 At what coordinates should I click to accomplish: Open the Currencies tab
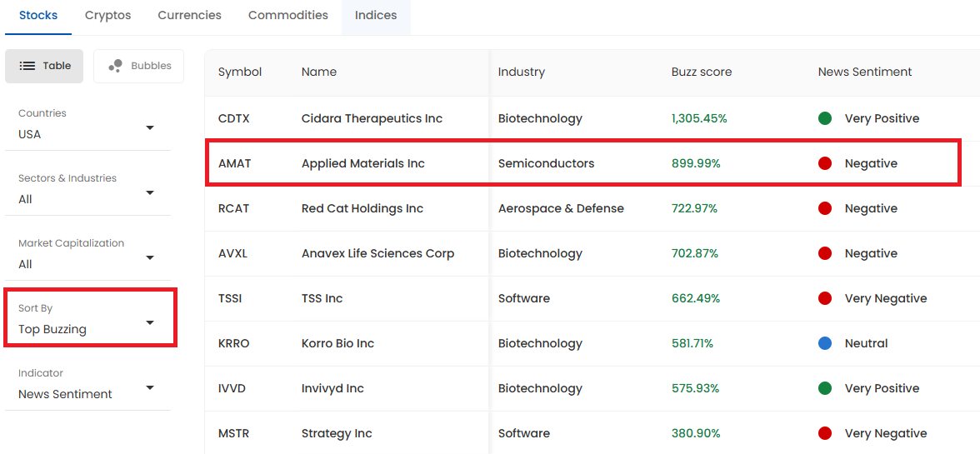tap(189, 16)
